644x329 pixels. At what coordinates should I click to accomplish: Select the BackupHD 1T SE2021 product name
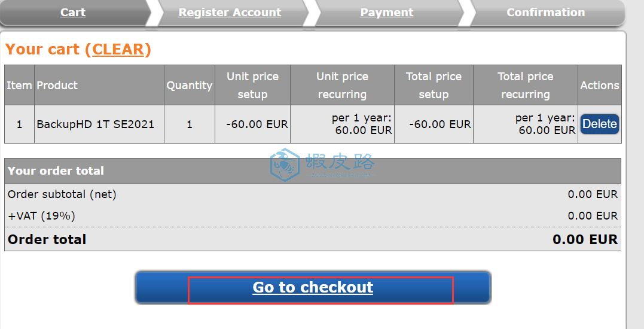[95, 124]
